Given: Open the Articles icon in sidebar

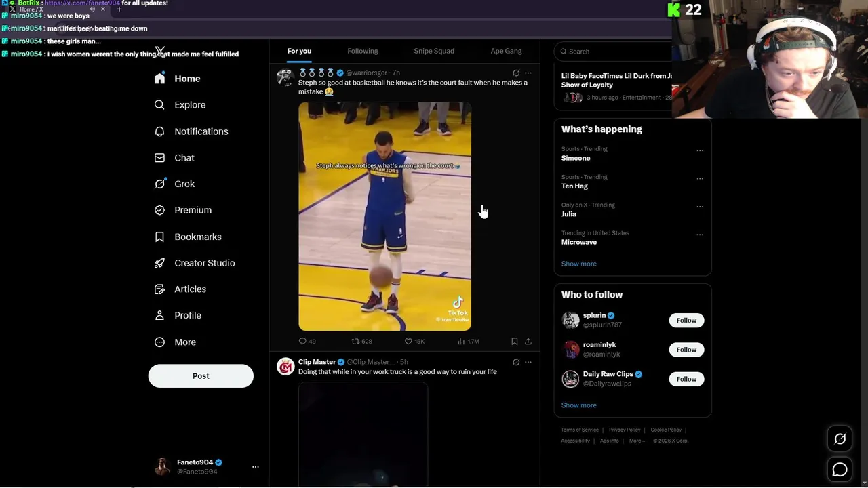Looking at the screenshot, I should point(159,289).
